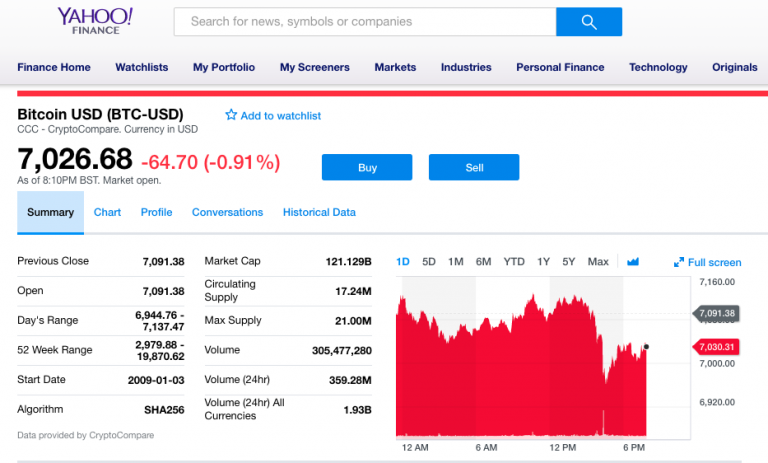The width and height of the screenshot is (768, 463).
Task: Open the Industries section
Action: [466, 67]
